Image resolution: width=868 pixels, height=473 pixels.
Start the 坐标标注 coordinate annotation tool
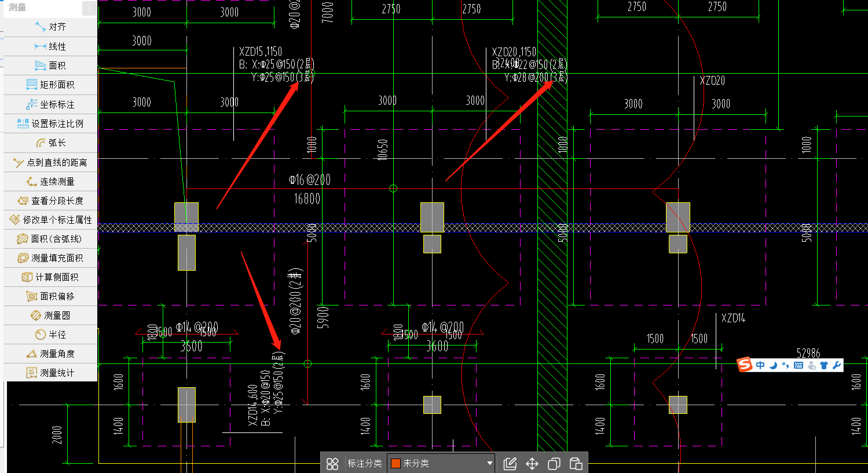tap(50, 104)
